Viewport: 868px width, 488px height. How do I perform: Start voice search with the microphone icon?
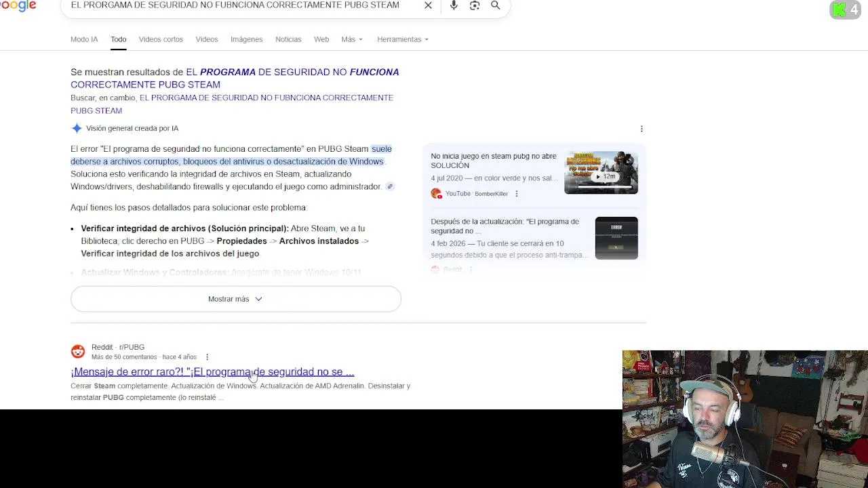(454, 5)
